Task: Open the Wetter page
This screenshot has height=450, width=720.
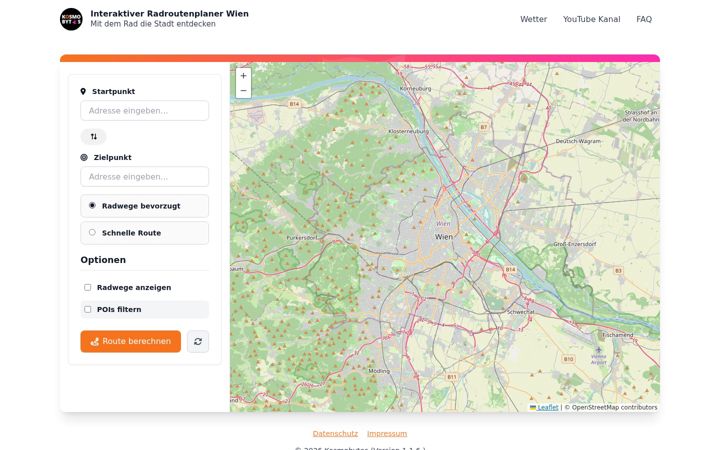Action: click(534, 19)
